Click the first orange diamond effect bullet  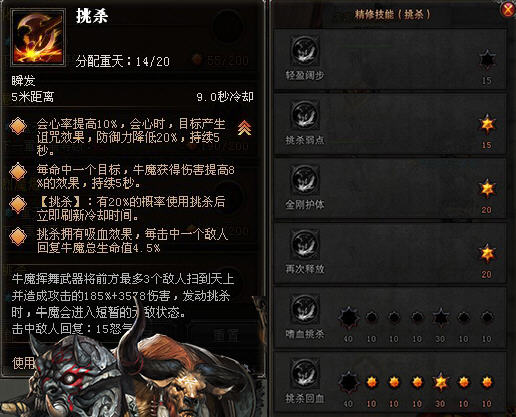(18, 126)
